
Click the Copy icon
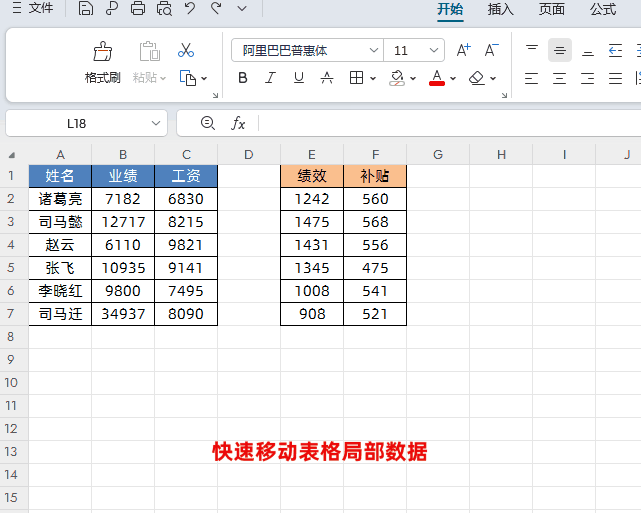point(188,78)
